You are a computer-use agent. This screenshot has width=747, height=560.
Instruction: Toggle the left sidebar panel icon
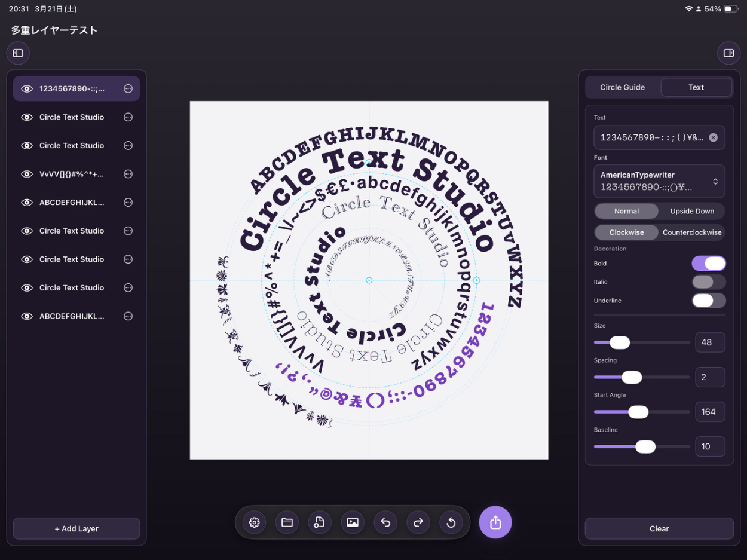(18, 53)
